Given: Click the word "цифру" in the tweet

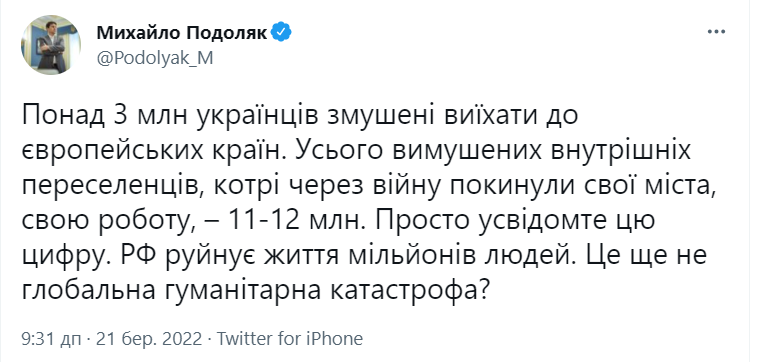Looking at the screenshot, I should pos(53,258).
